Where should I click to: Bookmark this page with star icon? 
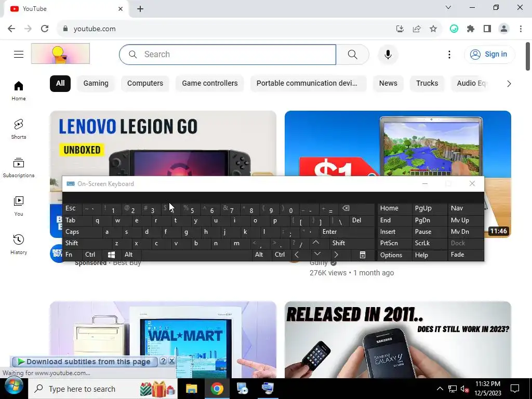[x=433, y=29]
